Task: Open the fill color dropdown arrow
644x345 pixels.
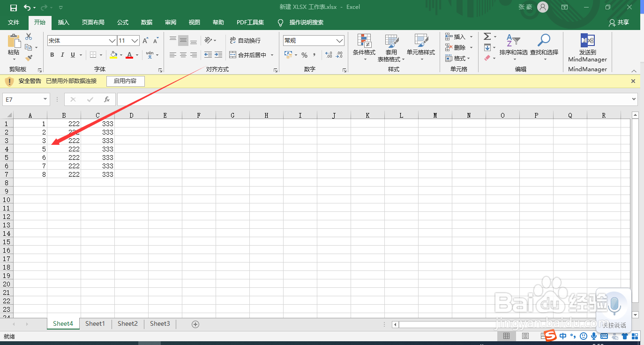Action: pos(121,55)
